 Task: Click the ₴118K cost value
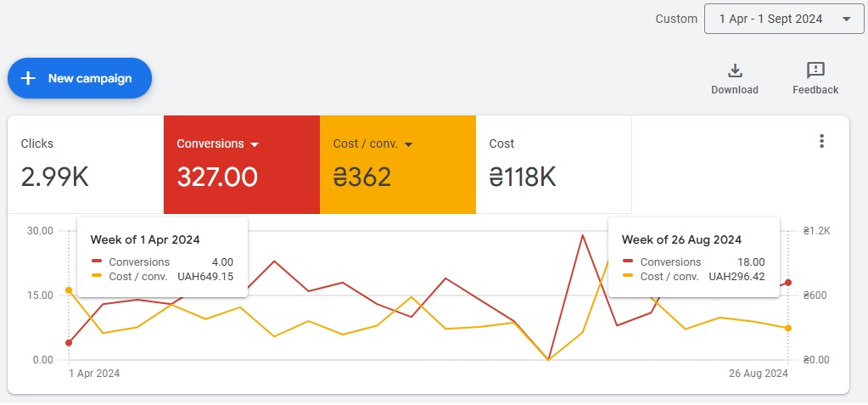523,177
